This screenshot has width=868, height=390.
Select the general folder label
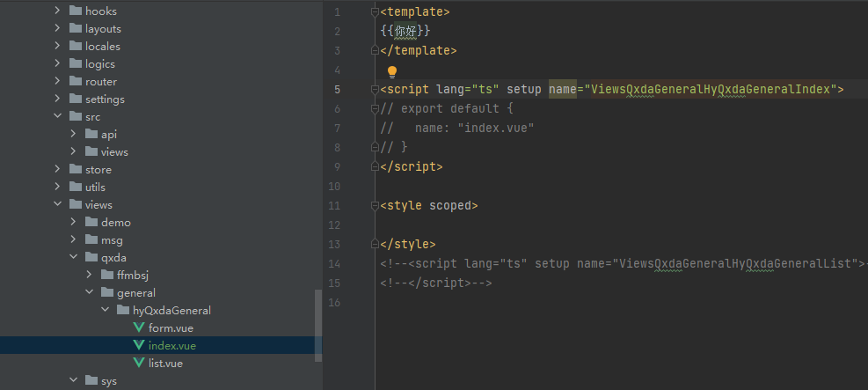(136, 292)
